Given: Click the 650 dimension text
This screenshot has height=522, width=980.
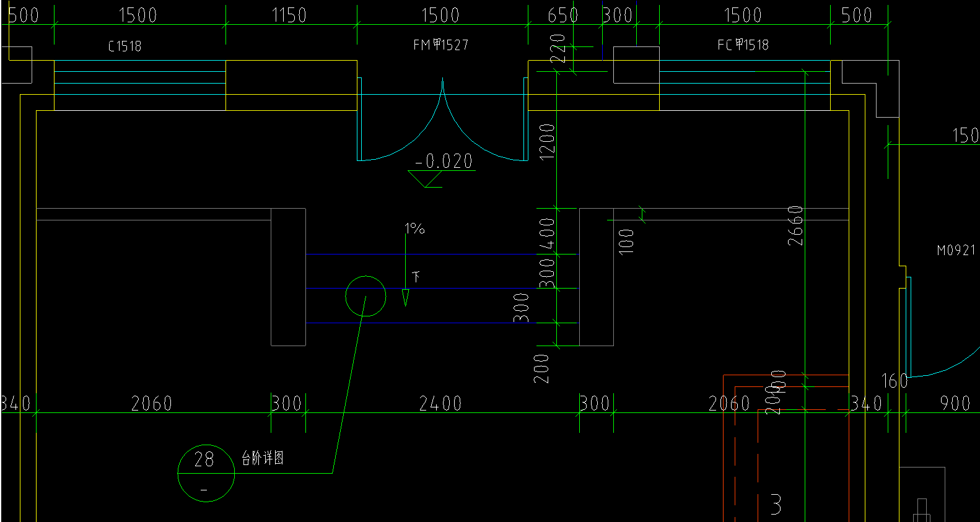Looking at the screenshot, I should point(562,15).
